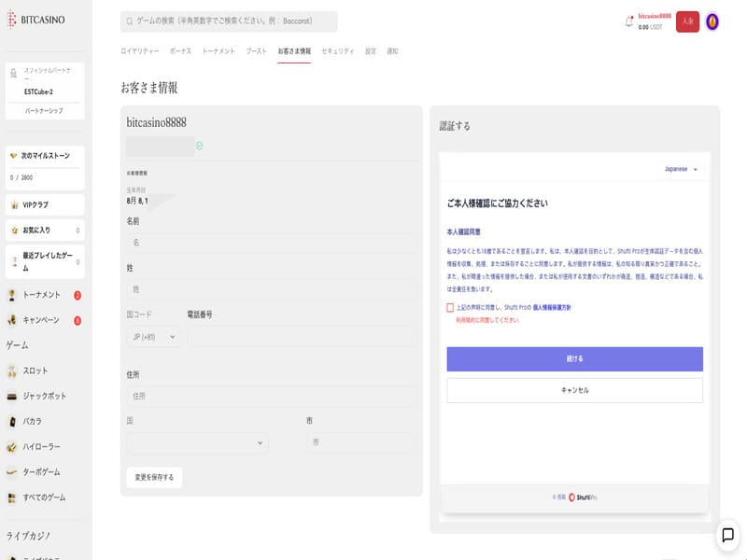This screenshot has height=560, width=747.
Task: Click the BITCASINO logo
Action: [37, 20]
